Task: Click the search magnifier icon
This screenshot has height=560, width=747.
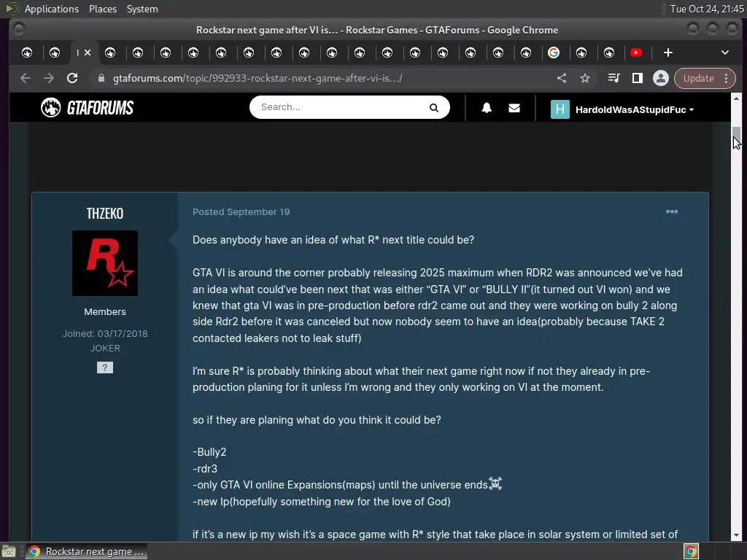Action: pyautogui.click(x=433, y=108)
